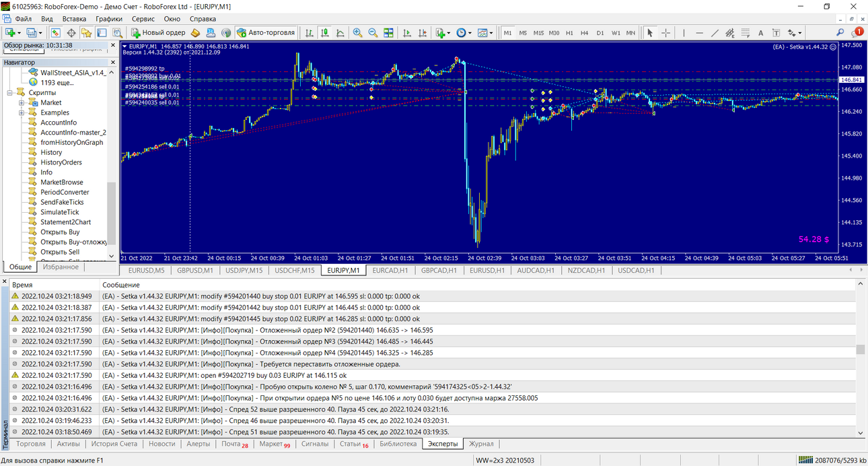Open the Market Watch window icon
This screenshot has width=868, height=466.
tap(55, 32)
